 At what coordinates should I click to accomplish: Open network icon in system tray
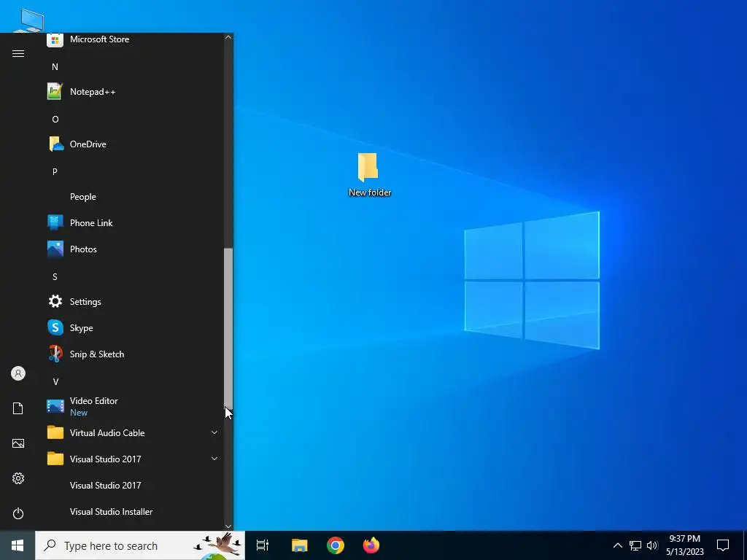pos(635,545)
